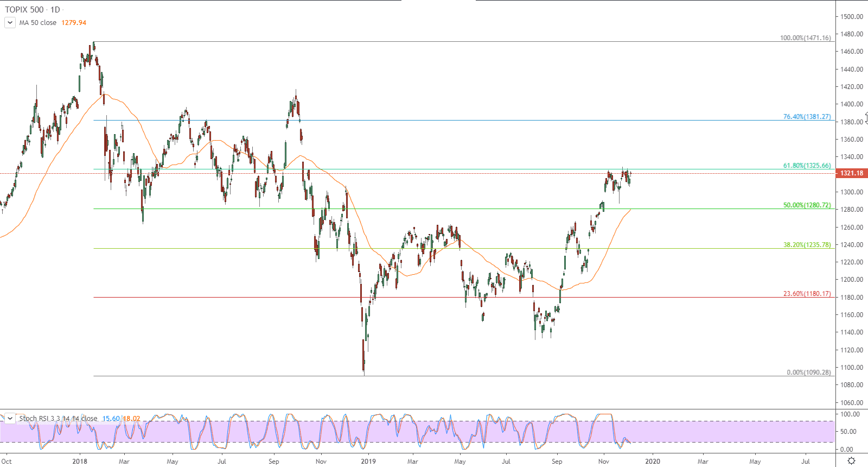
Task: Click the 1500.00 price axis label
Action: 852,17
